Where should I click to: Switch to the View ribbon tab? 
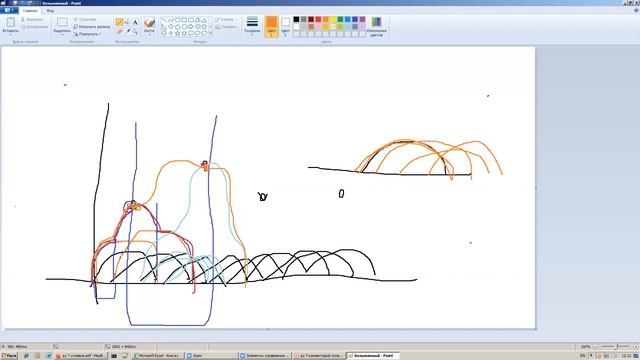tap(50, 11)
